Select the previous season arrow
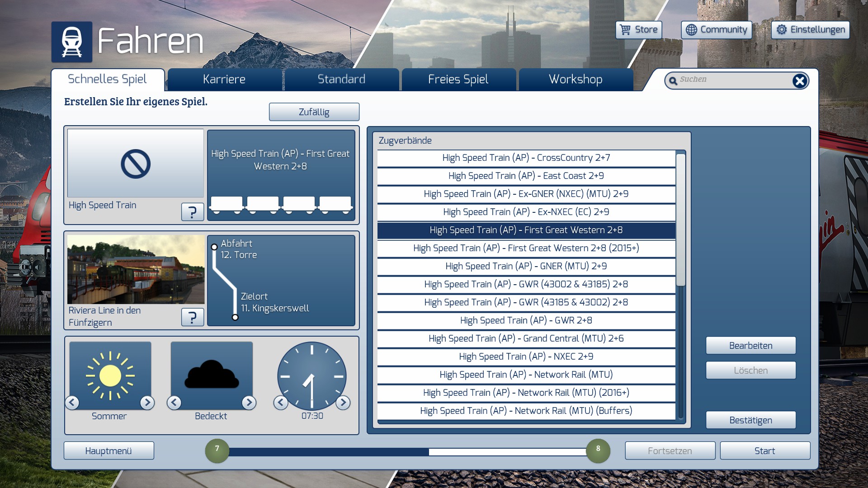 (x=72, y=402)
